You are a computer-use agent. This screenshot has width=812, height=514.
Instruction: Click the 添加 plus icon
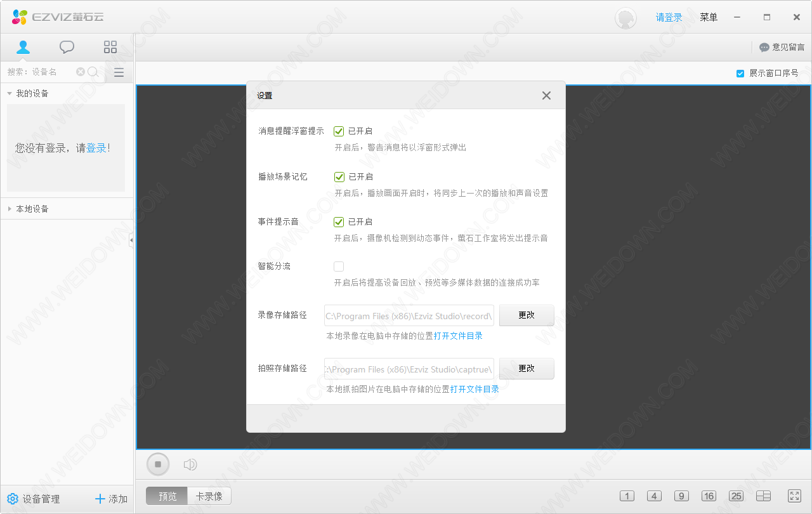click(100, 499)
